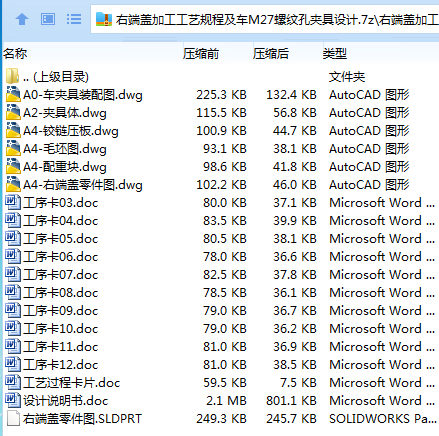Switch to the list view mode button
439x436 pixels.
tap(74, 19)
